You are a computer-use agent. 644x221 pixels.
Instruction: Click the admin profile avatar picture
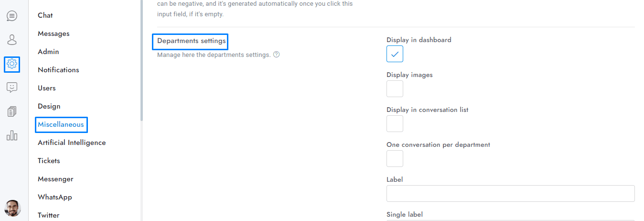pyautogui.click(x=12, y=208)
